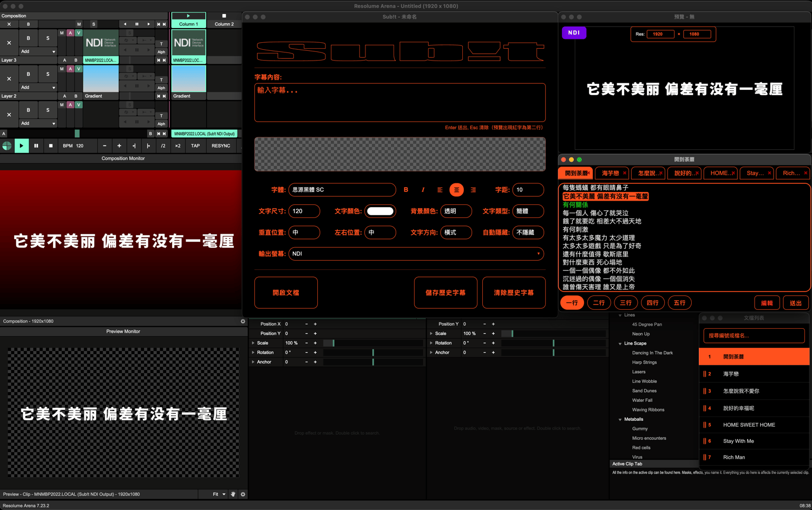Click the bold B icon in SubIt

tap(406, 190)
